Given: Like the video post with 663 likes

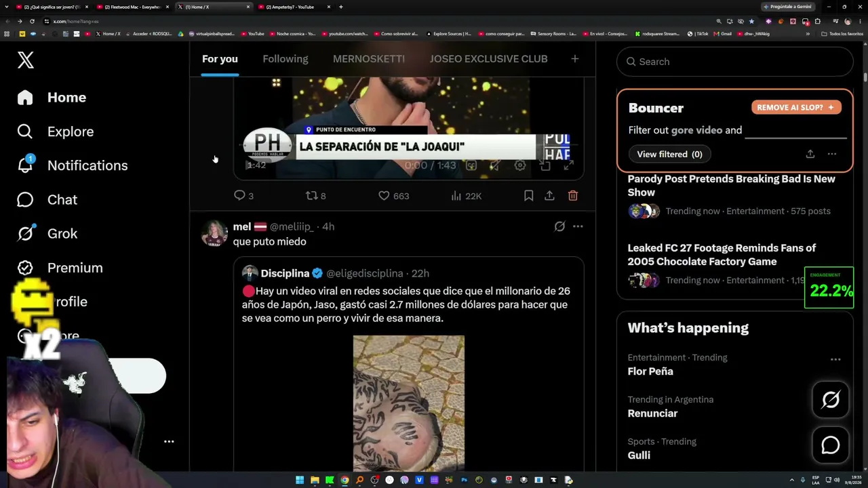Looking at the screenshot, I should [393, 196].
